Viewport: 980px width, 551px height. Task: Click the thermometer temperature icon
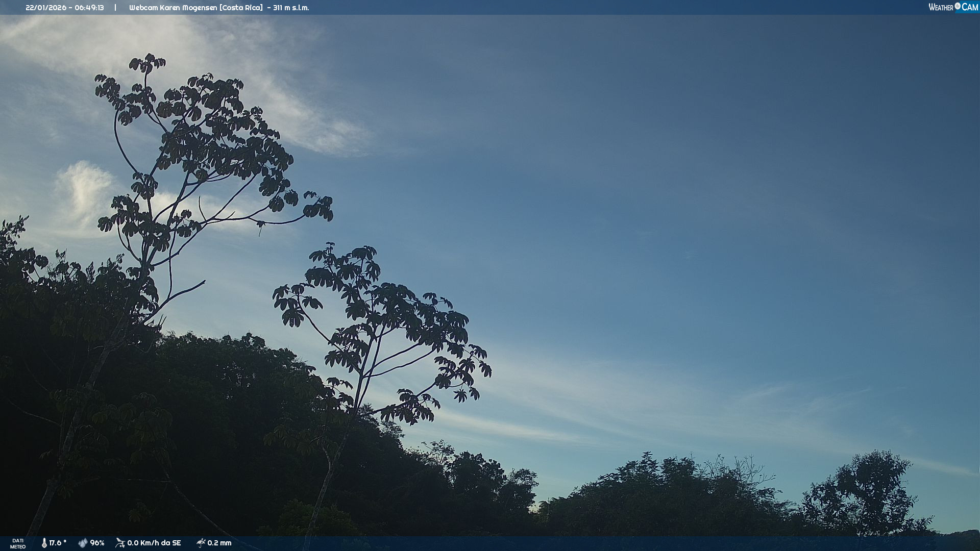44,543
